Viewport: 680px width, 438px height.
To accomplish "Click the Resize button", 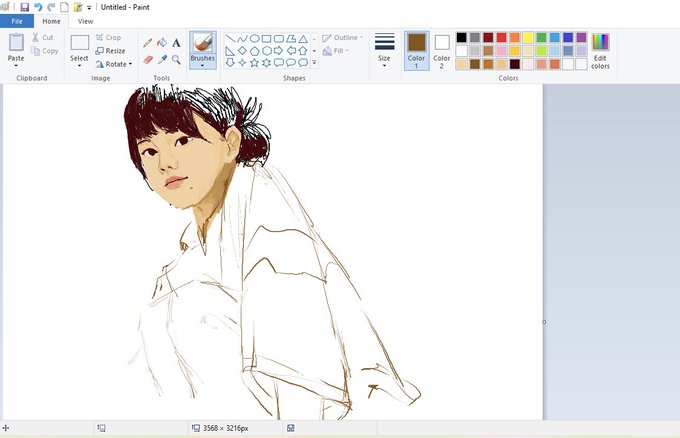I will pos(110,51).
